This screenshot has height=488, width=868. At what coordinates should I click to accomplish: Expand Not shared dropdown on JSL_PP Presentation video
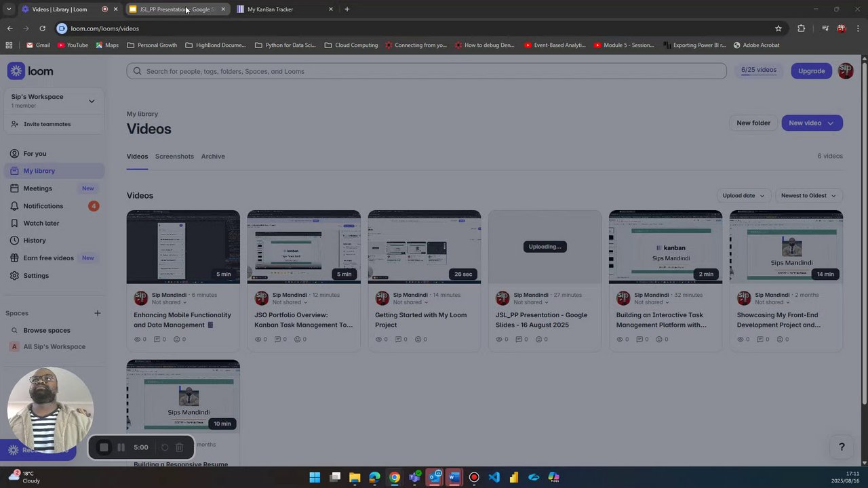click(x=531, y=302)
